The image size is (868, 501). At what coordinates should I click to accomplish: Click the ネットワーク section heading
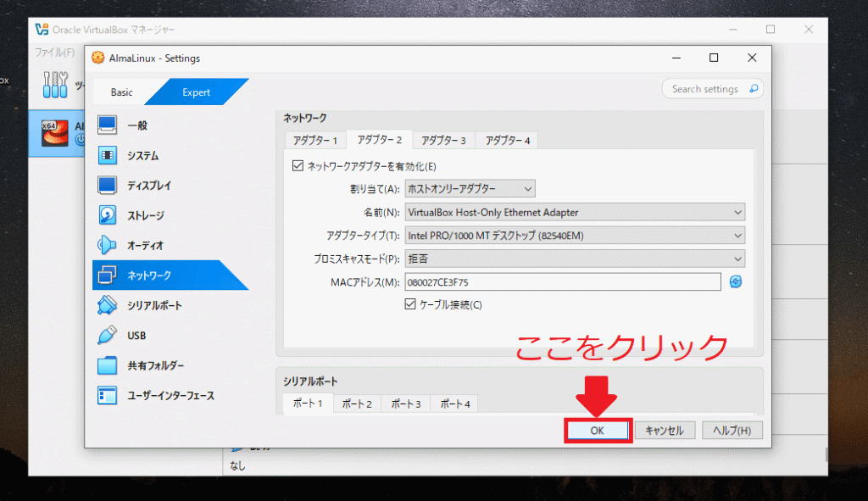[305, 118]
